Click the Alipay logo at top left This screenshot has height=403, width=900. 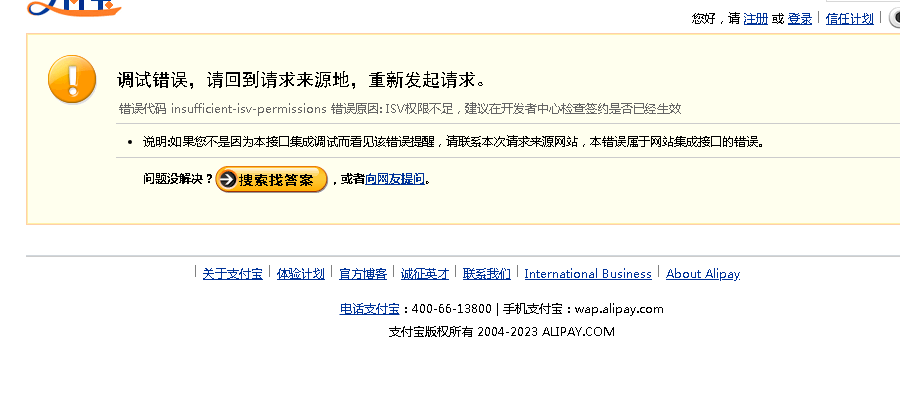pyautogui.click(x=74, y=7)
